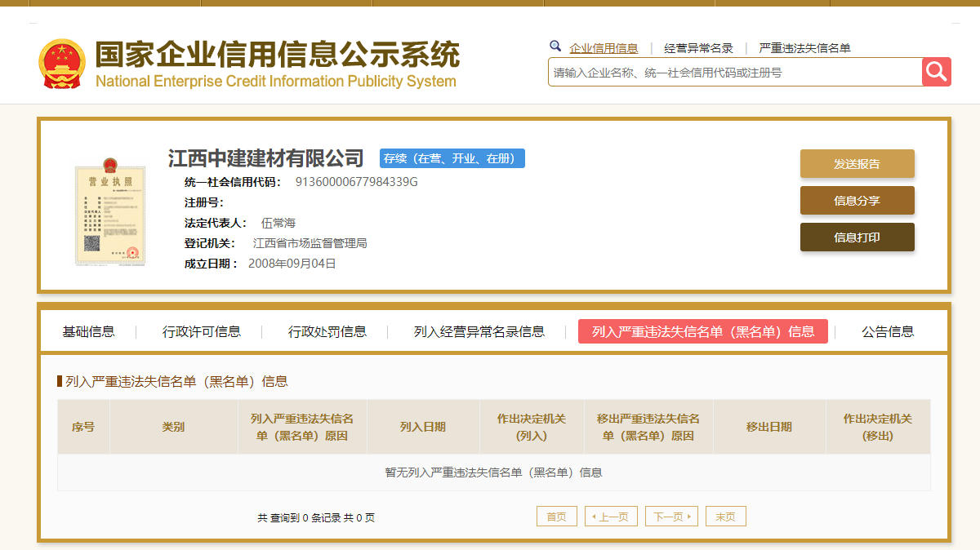Image resolution: width=980 pixels, height=550 pixels.
Task: Switch to the 行政处罚信息 tab
Action: coord(327,331)
